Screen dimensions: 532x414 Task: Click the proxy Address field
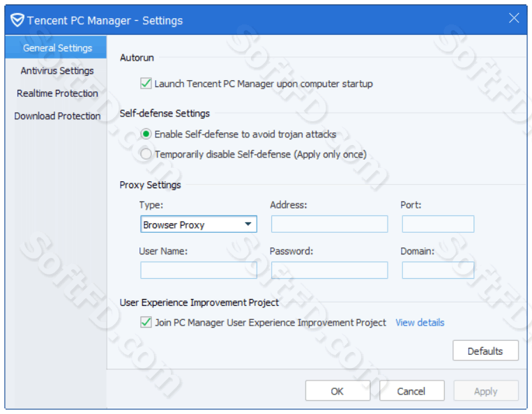(x=329, y=224)
